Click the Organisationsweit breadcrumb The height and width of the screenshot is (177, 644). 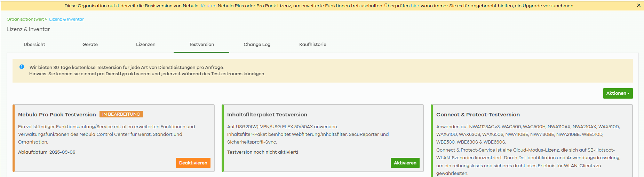click(x=25, y=19)
